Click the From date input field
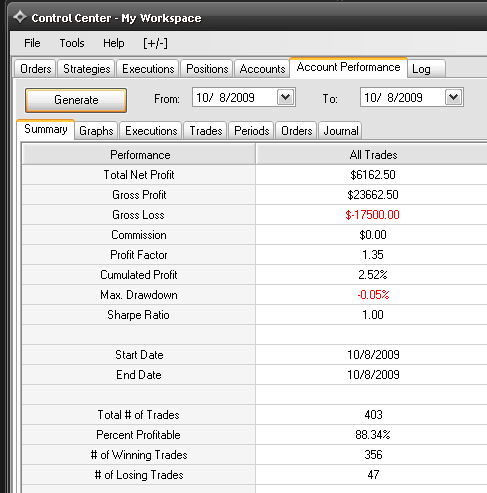 [235, 97]
